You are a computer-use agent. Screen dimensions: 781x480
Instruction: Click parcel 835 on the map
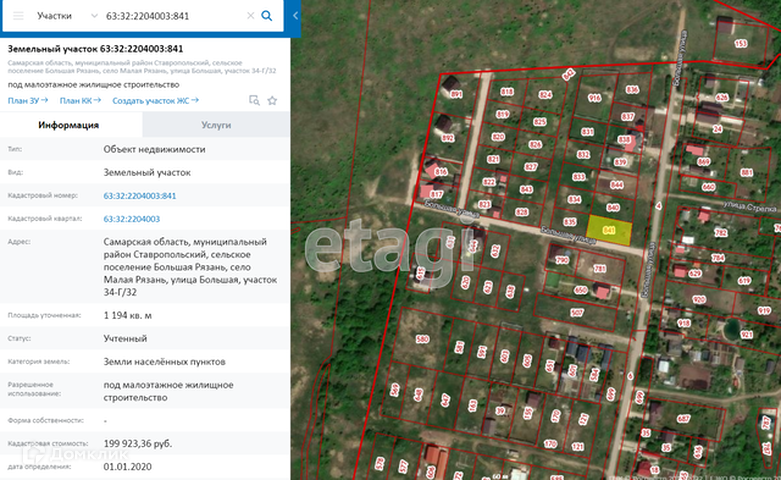569,222
